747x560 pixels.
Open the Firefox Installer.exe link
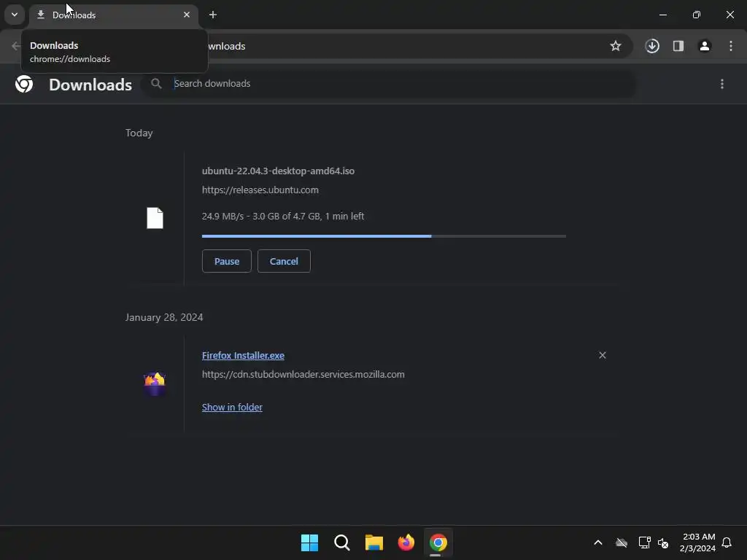(x=243, y=356)
